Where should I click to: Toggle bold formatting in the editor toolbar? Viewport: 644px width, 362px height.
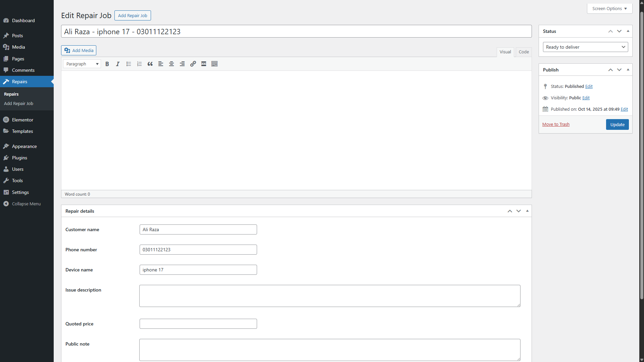click(x=107, y=64)
